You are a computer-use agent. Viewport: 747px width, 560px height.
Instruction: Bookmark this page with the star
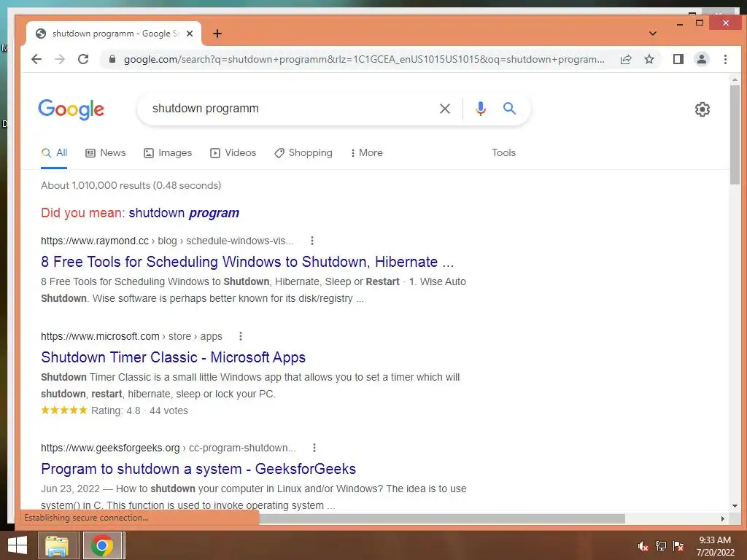pyautogui.click(x=649, y=59)
